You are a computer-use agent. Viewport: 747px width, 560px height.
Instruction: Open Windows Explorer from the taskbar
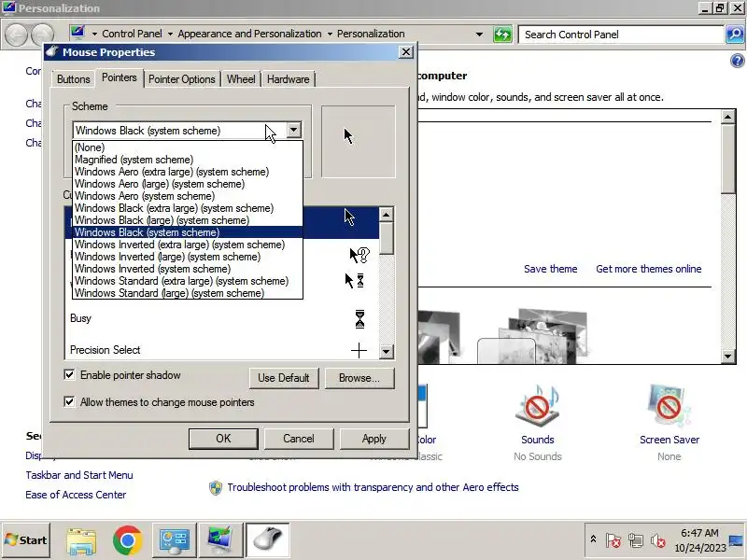click(81, 540)
